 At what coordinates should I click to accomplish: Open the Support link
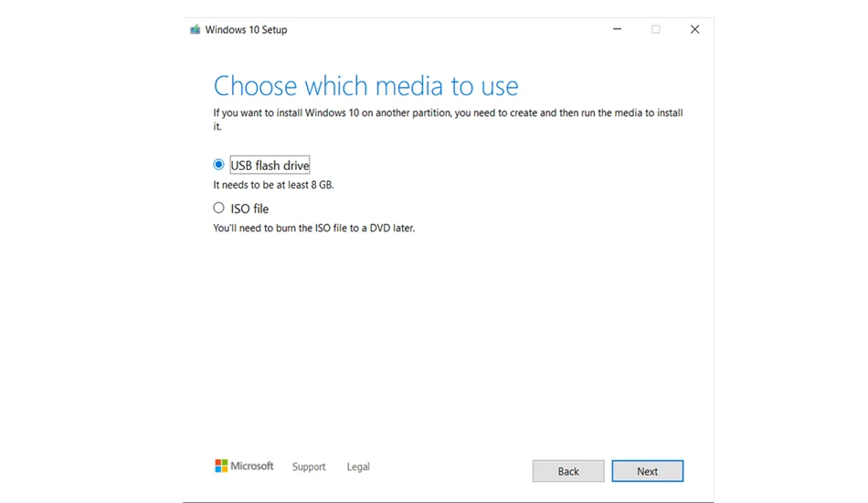point(309,467)
